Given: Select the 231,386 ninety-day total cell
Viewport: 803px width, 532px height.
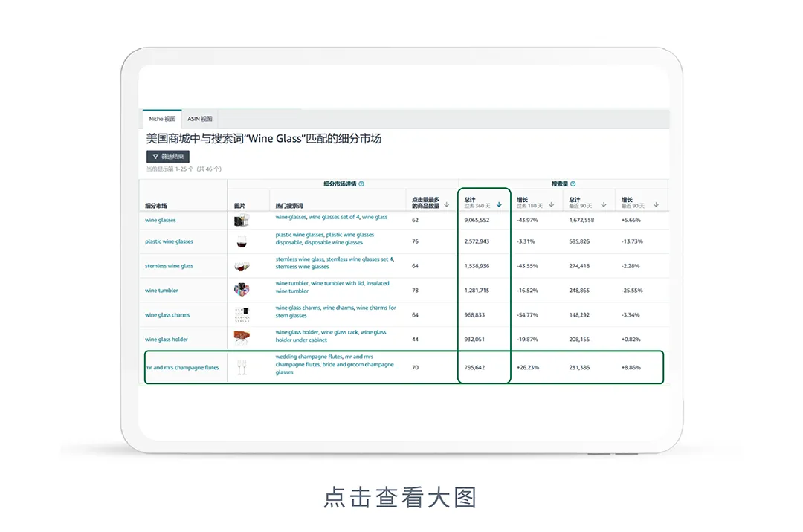Looking at the screenshot, I should coord(579,367).
